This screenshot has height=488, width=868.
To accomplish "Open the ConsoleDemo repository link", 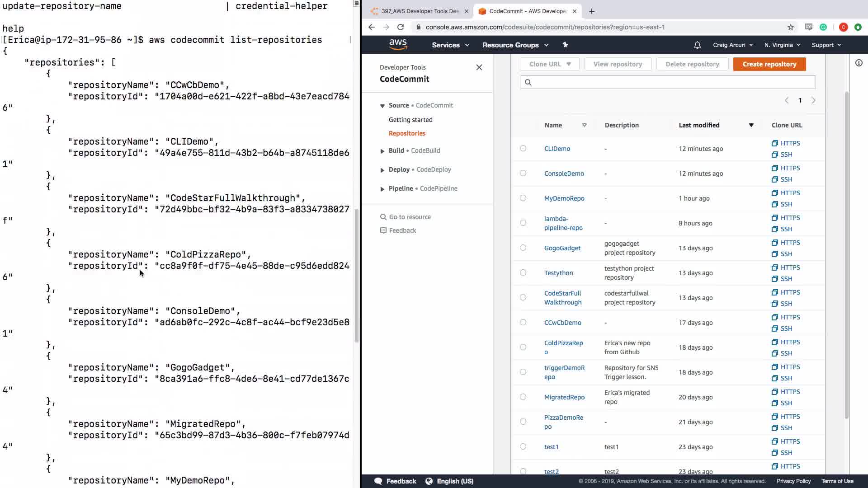I will click(564, 174).
